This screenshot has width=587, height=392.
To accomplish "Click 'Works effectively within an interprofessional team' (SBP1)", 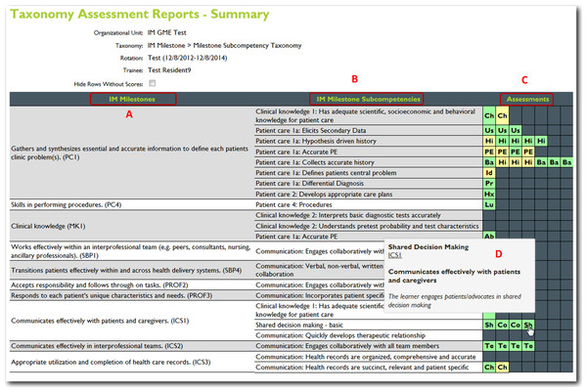I will pyautogui.click(x=131, y=251).
